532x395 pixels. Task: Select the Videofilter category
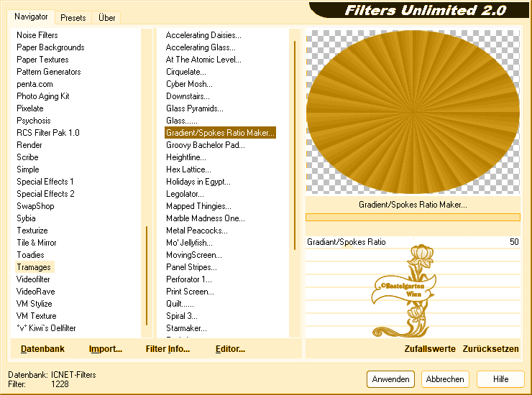point(33,279)
